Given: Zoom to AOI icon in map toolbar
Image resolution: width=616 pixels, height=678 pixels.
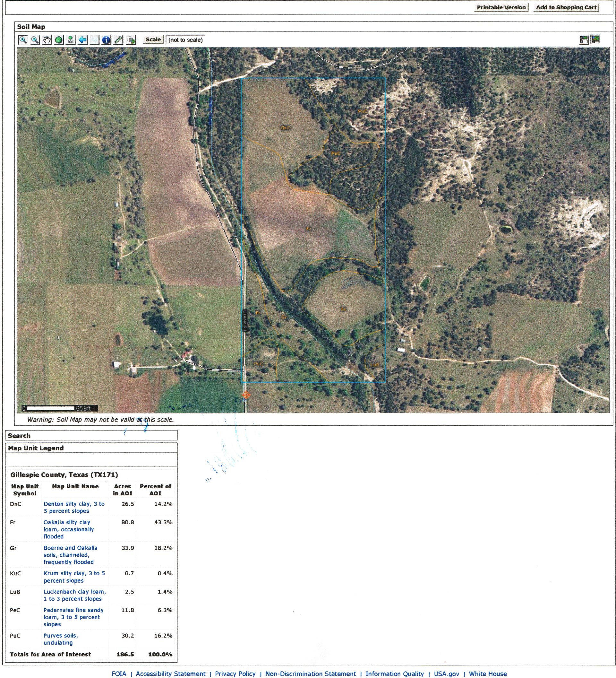Looking at the screenshot, I should (x=71, y=40).
